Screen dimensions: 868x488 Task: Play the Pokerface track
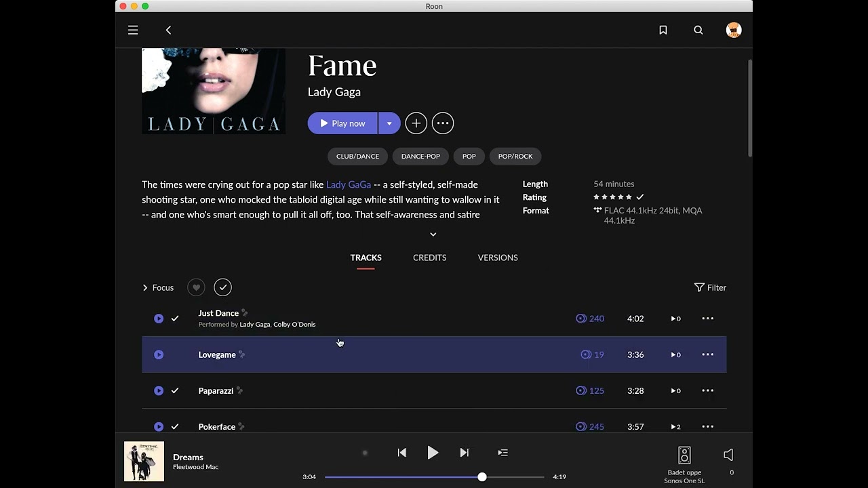click(x=159, y=426)
